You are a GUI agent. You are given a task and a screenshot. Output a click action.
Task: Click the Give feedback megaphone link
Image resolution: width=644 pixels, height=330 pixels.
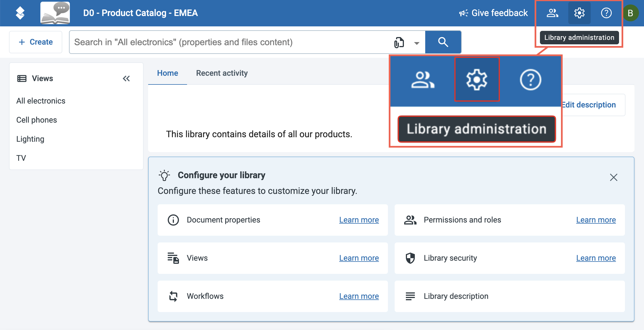click(493, 13)
